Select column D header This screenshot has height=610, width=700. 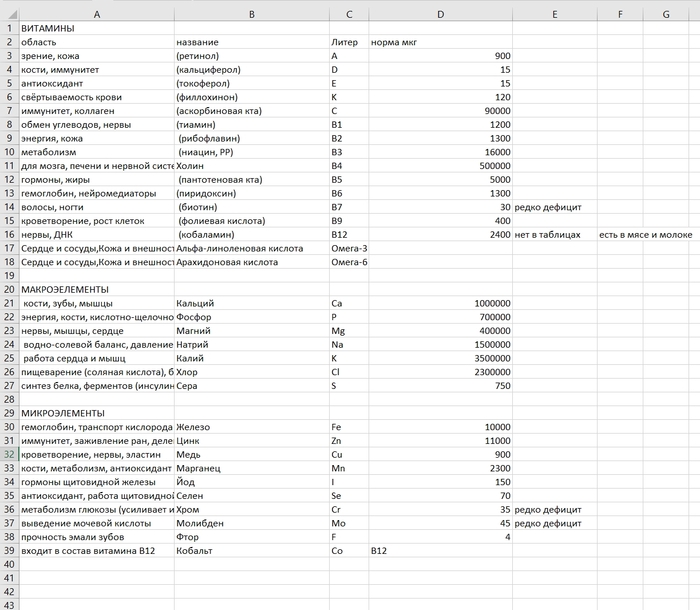tap(441, 14)
